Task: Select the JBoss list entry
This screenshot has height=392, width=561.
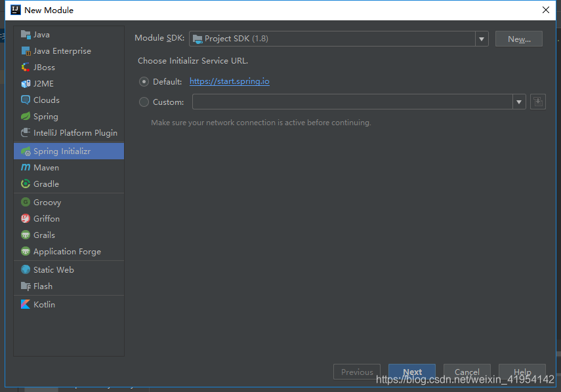Action: tap(69, 67)
